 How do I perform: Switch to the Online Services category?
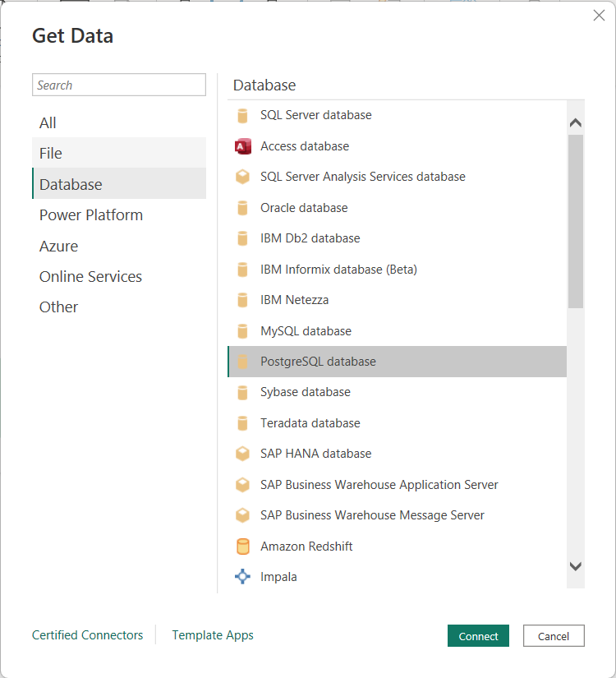coord(90,276)
